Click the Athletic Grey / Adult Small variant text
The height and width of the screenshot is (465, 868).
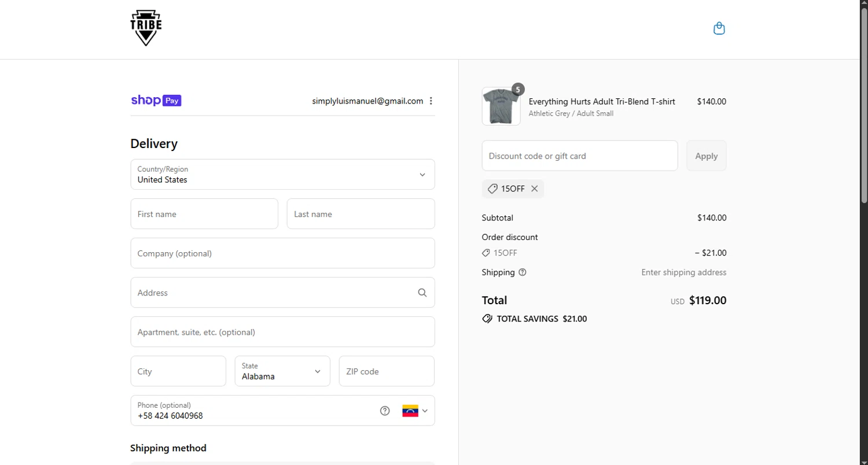571,113
